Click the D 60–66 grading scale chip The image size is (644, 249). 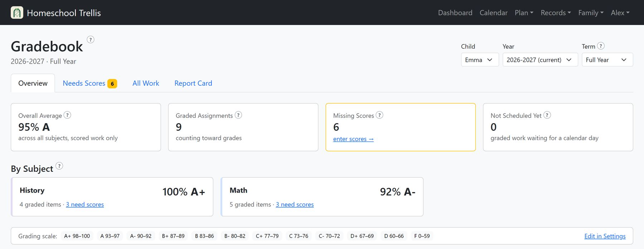(394, 236)
